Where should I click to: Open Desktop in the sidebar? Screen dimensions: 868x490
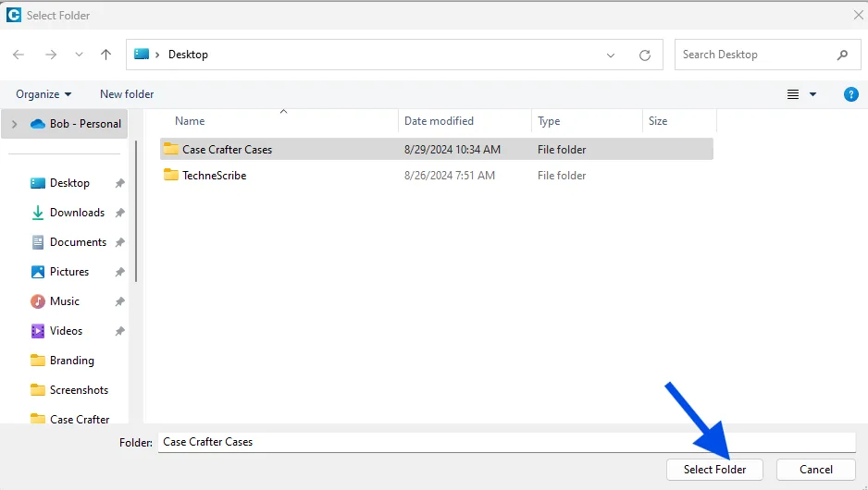coord(69,183)
